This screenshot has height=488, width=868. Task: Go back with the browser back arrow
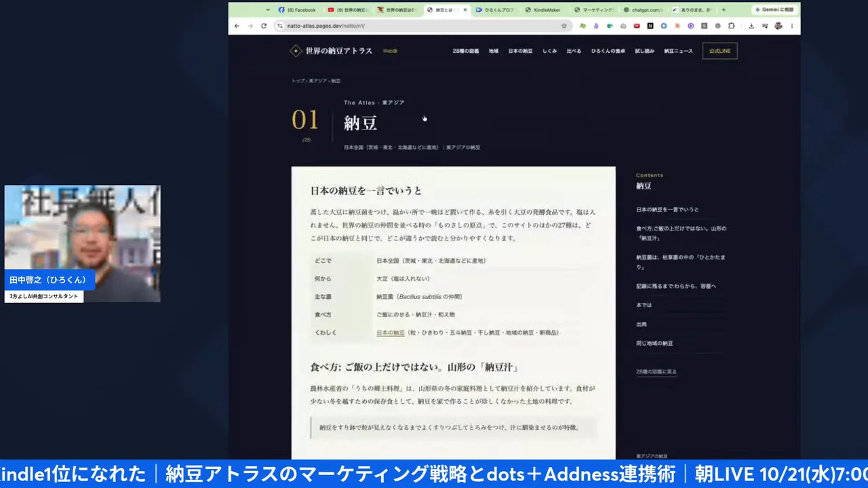(237, 26)
